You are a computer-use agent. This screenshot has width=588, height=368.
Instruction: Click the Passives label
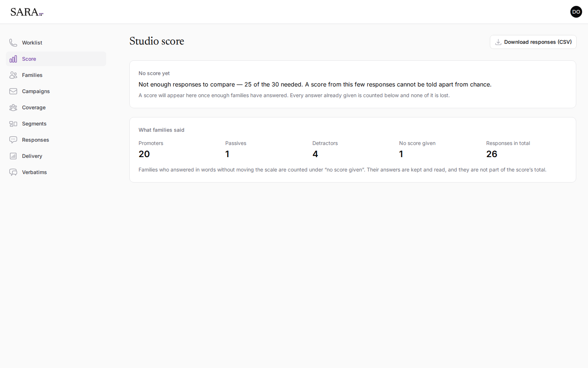236,143
